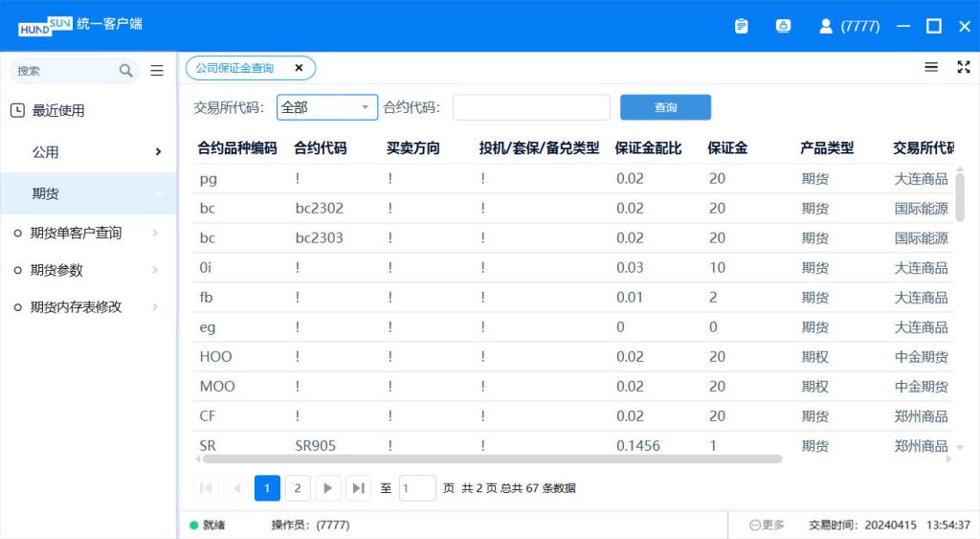Viewport: 980px width, 539px height.
Task: Click the printer-style icon in title bar
Action: coord(783,27)
